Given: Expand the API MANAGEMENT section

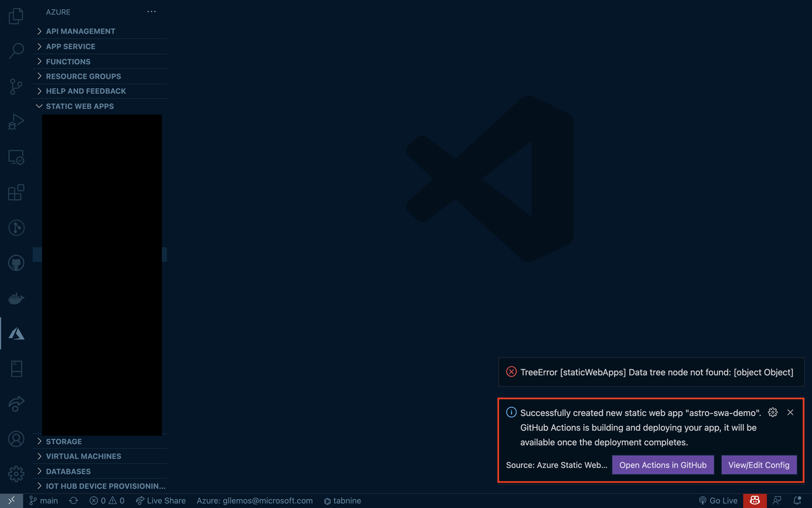Looking at the screenshot, I should tap(100, 31).
